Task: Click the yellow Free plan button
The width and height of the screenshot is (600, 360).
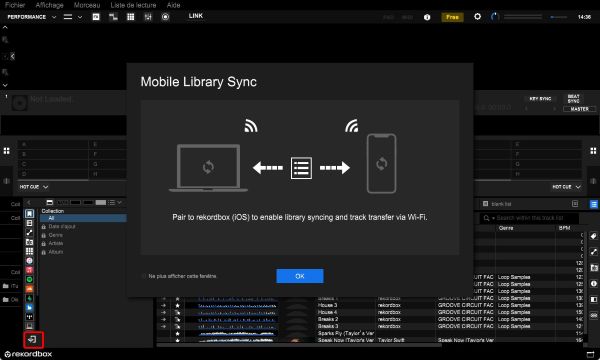Action: [x=452, y=17]
